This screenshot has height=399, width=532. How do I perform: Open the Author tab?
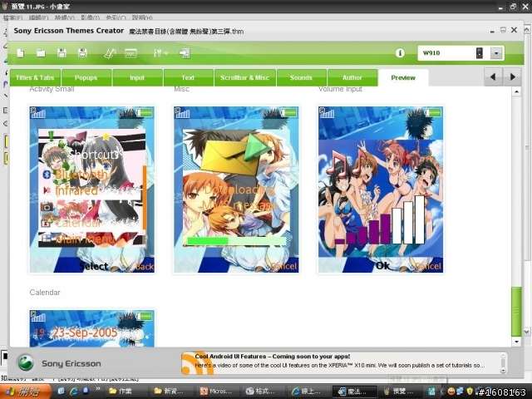click(x=352, y=77)
